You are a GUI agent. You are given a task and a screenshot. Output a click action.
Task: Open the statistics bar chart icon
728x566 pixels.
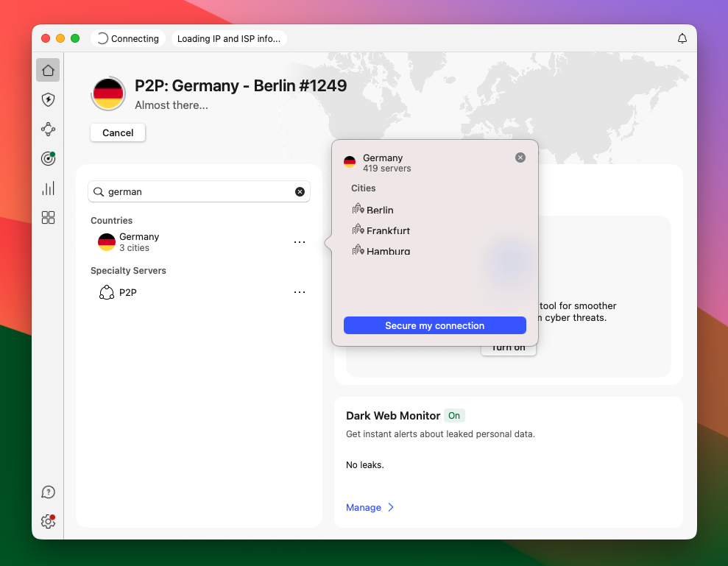(48, 188)
